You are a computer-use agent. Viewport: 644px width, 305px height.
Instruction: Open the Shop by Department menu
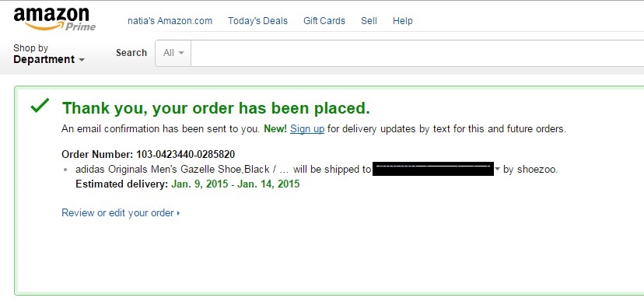point(48,54)
